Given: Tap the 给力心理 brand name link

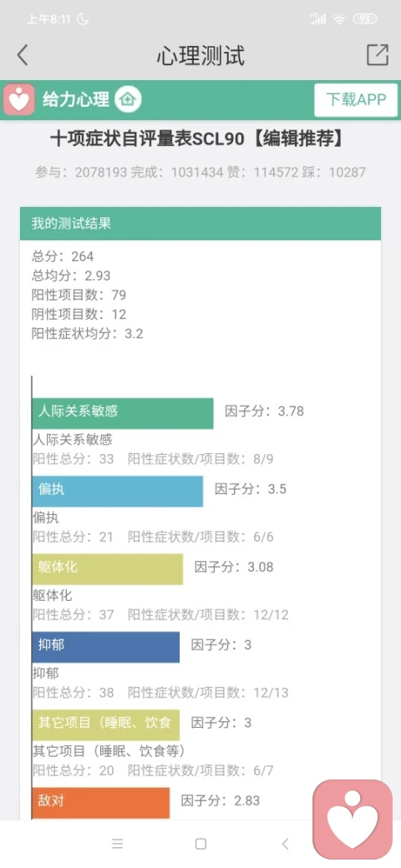Looking at the screenshot, I should coord(76,100).
